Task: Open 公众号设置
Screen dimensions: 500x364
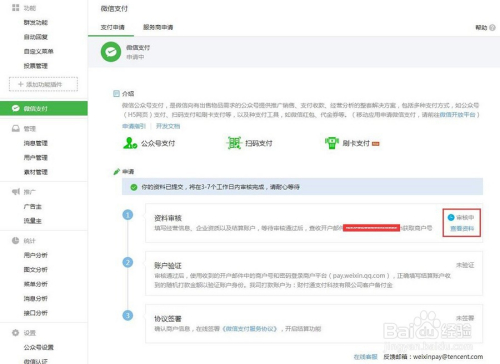Action: 39,347
